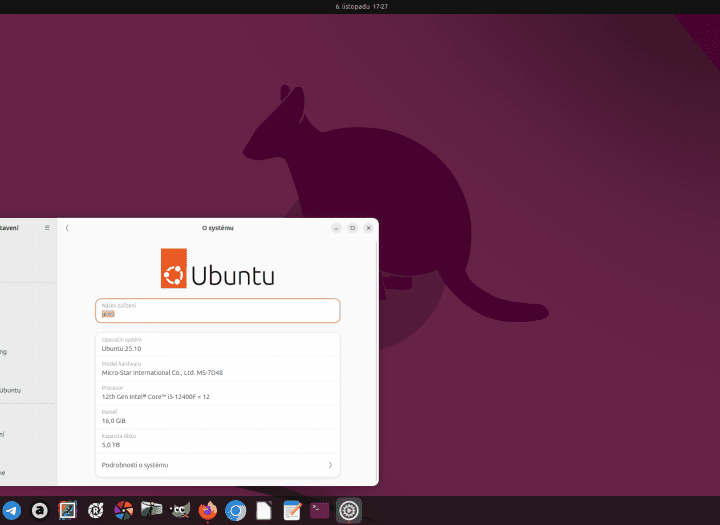This screenshot has width=720, height=525.
Task: Close the O systému window
Action: click(368, 228)
